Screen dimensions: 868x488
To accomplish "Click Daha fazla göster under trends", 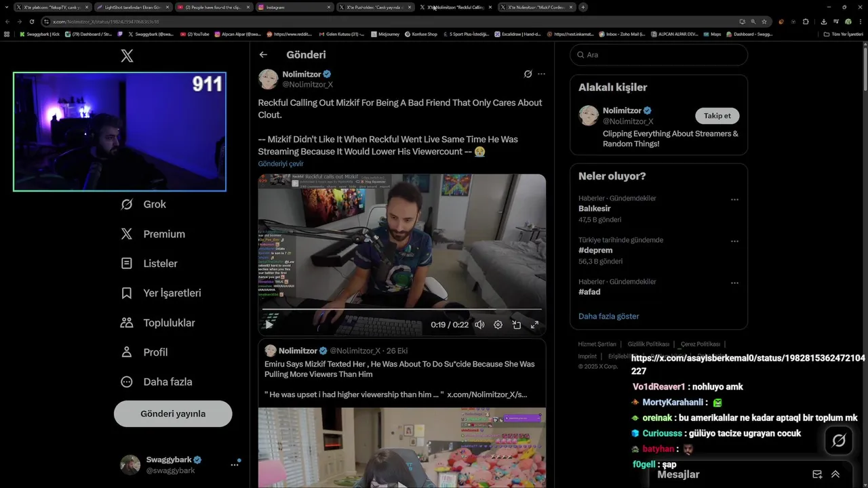I will click(x=609, y=317).
